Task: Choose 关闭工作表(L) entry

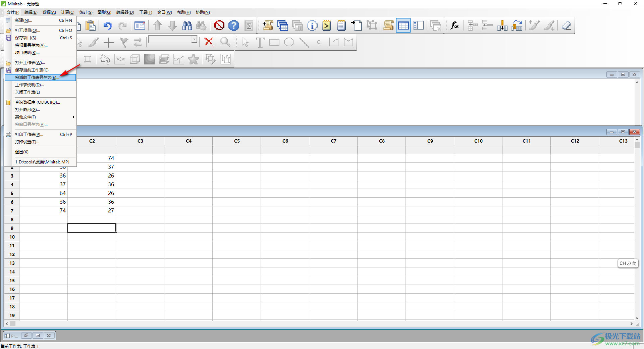Action: (x=40, y=92)
